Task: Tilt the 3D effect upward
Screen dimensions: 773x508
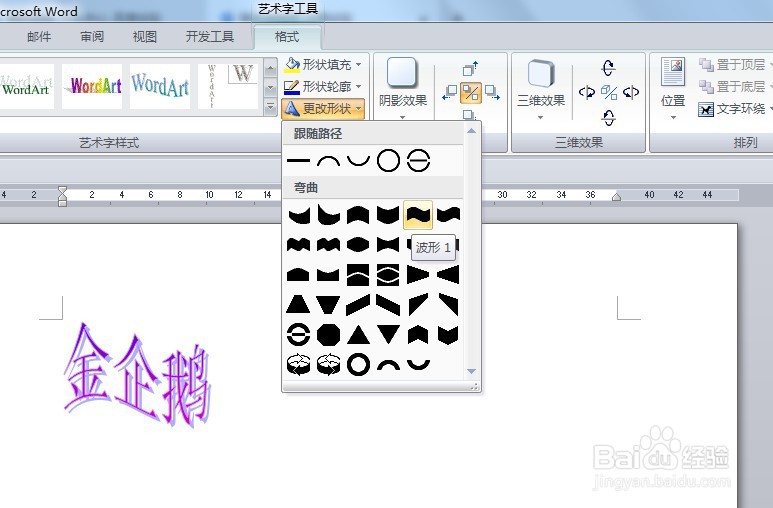Action: point(608,68)
